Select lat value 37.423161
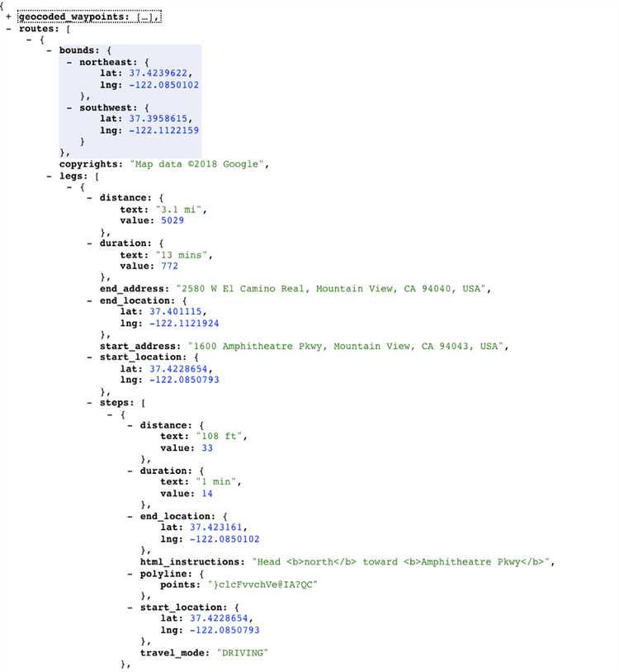The width and height of the screenshot is (619, 672). coord(216,528)
